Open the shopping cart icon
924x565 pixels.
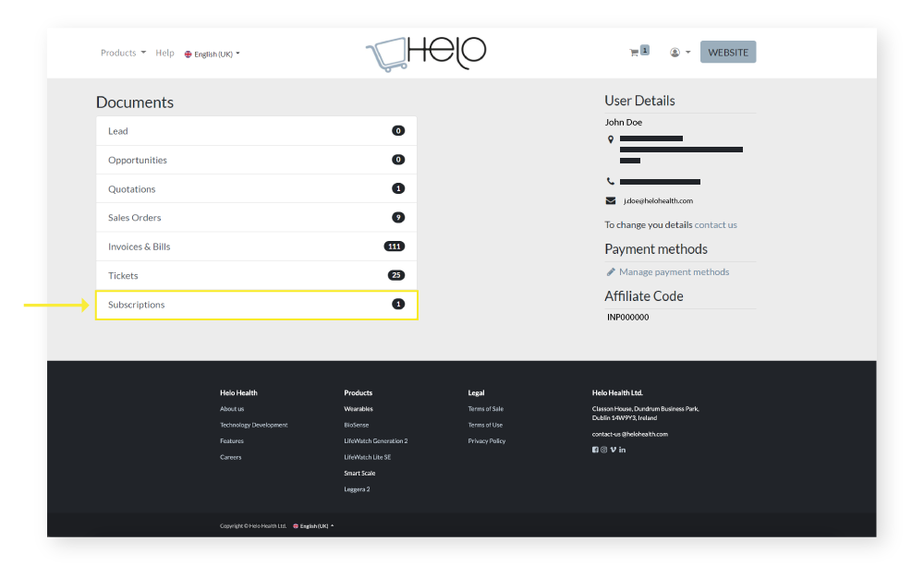coord(635,53)
